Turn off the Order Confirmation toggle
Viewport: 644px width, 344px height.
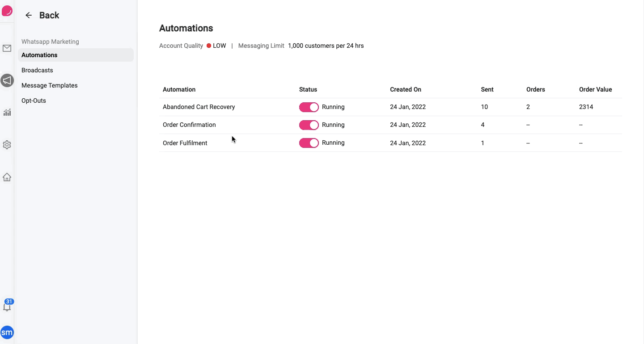point(309,125)
